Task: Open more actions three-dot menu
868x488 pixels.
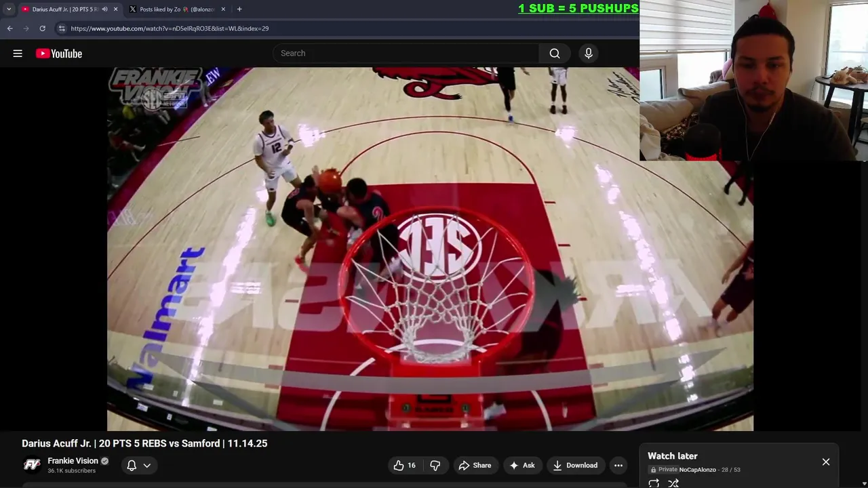Action: point(618,466)
